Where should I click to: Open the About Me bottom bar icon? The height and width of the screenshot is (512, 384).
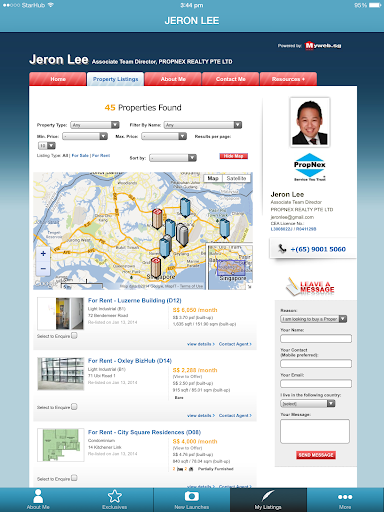coord(38,496)
